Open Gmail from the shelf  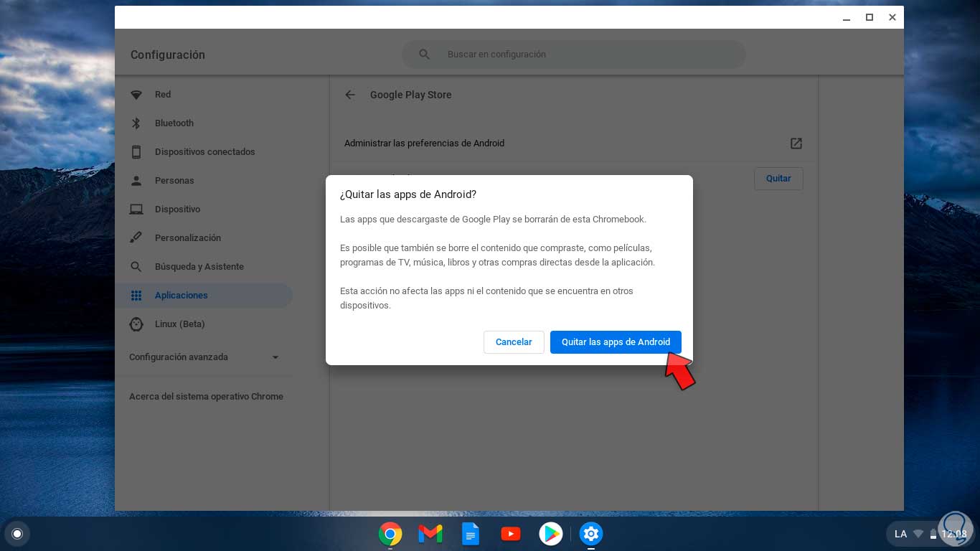[430, 534]
